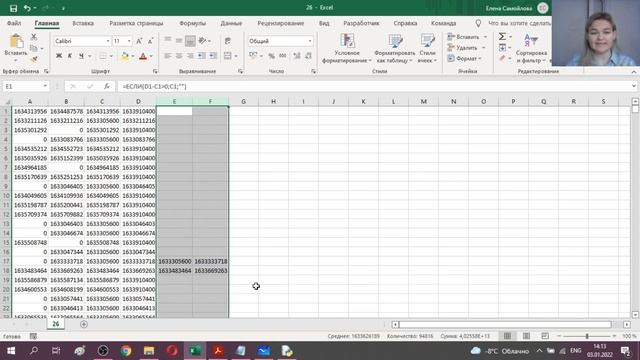Screen dimensions: 640x360
Task: Open Sort and Filter (Сортировка и фильтр)
Action: 531,49
